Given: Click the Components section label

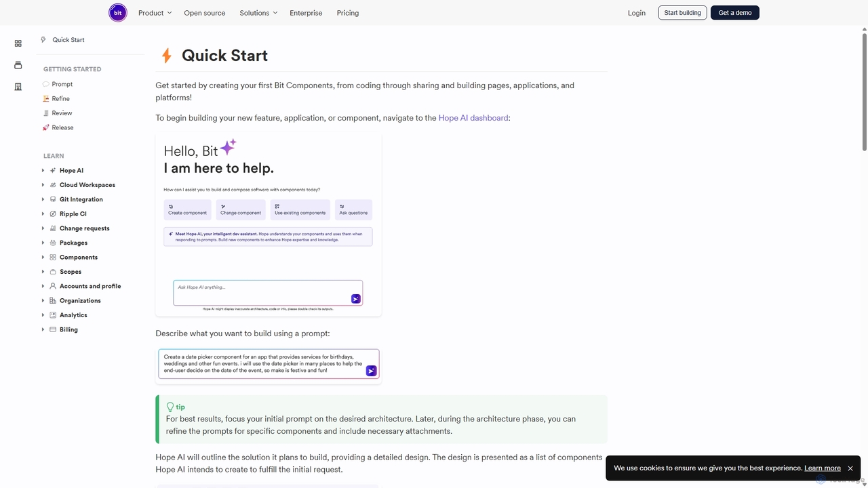Looking at the screenshot, I should pyautogui.click(x=79, y=258).
